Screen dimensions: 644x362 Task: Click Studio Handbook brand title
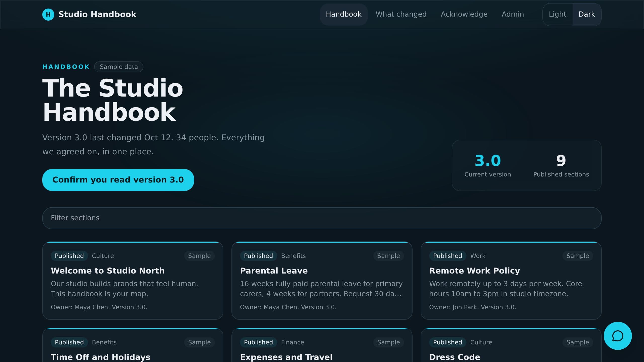97,14
